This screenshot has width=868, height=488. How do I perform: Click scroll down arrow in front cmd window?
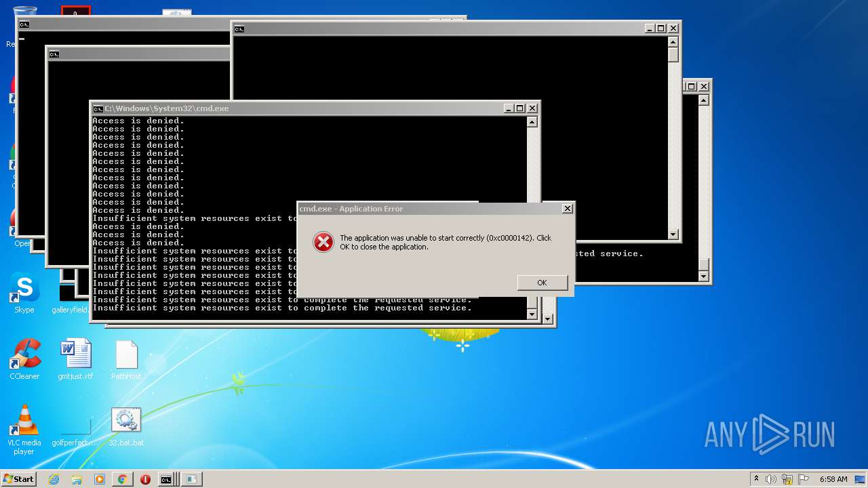tap(532, 314)
